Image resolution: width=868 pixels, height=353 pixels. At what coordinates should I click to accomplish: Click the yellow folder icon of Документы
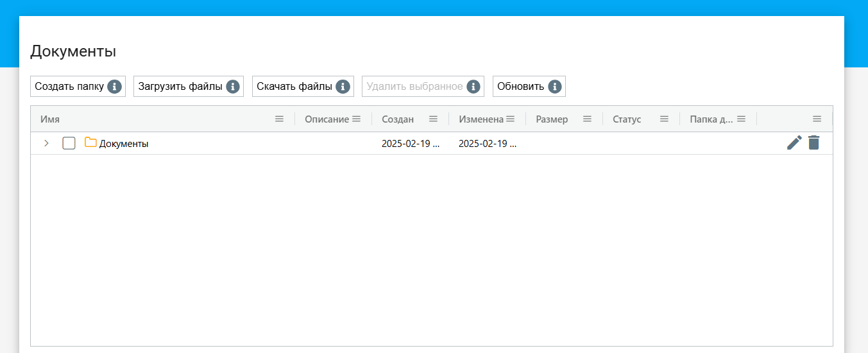click(90, 143)
